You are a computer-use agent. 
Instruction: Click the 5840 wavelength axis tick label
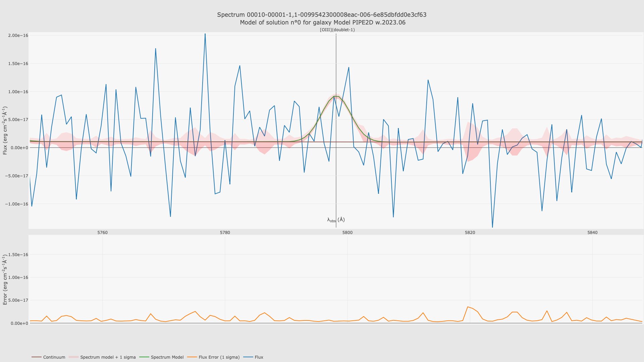point(592,233)
